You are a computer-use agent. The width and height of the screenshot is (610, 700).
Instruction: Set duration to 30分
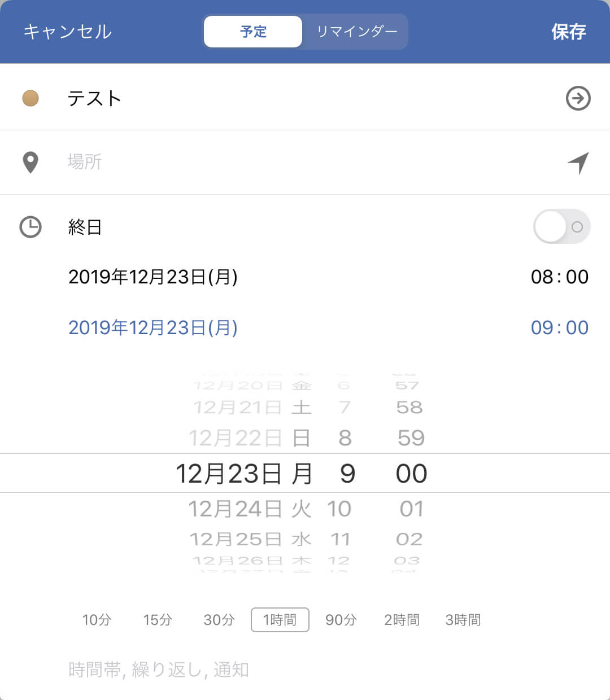click(x=219, y=620)
